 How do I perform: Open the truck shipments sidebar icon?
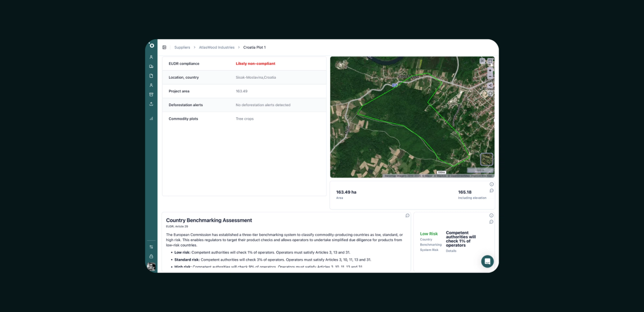click(151, 66)
